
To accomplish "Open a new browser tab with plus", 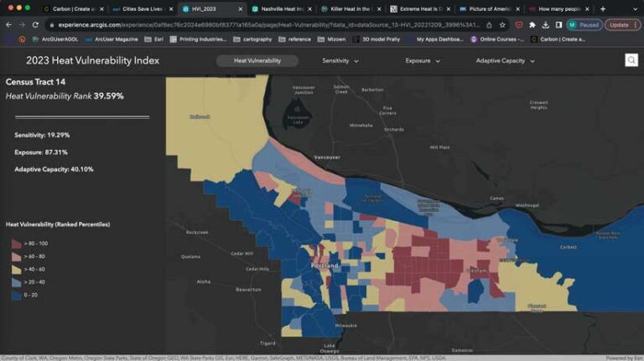I will point(603,8).
